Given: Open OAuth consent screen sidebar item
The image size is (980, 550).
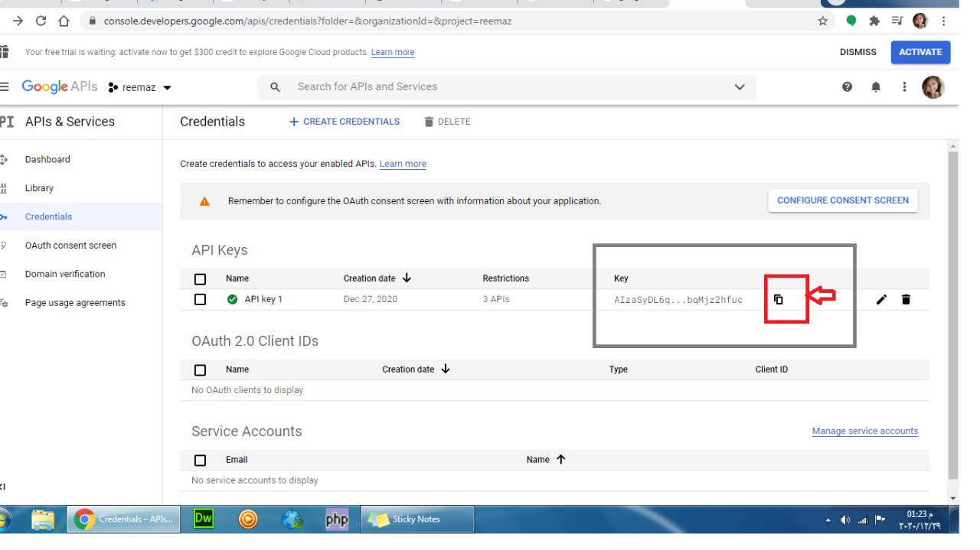Looking at the screenshot, I should (x=70, y=246).
